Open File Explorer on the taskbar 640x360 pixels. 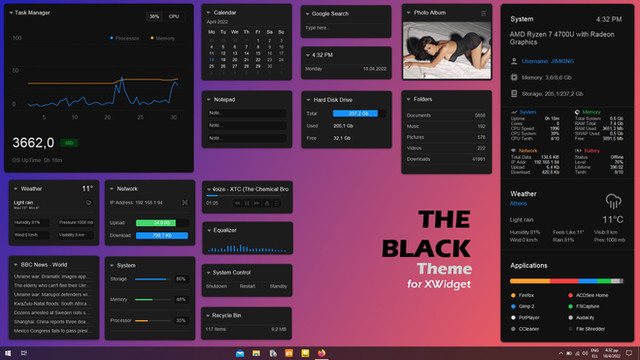(x=256, y=353)
